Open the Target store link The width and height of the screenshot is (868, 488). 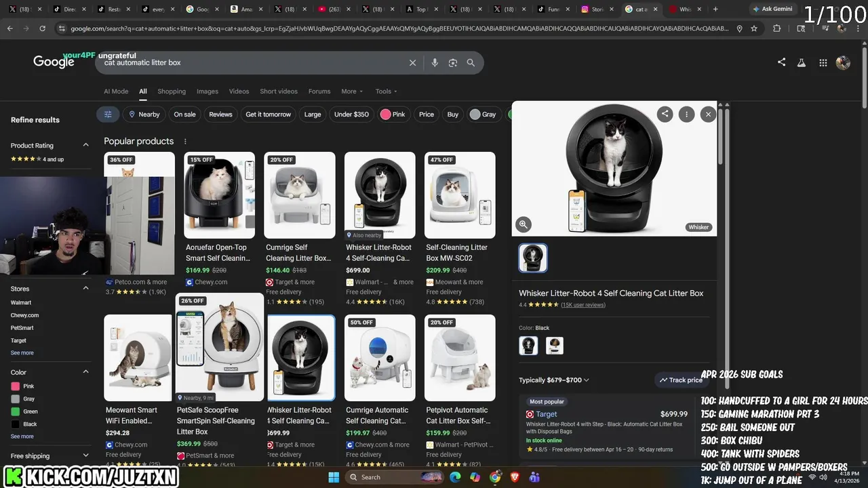pyautogui.click(x=547, y=414)
